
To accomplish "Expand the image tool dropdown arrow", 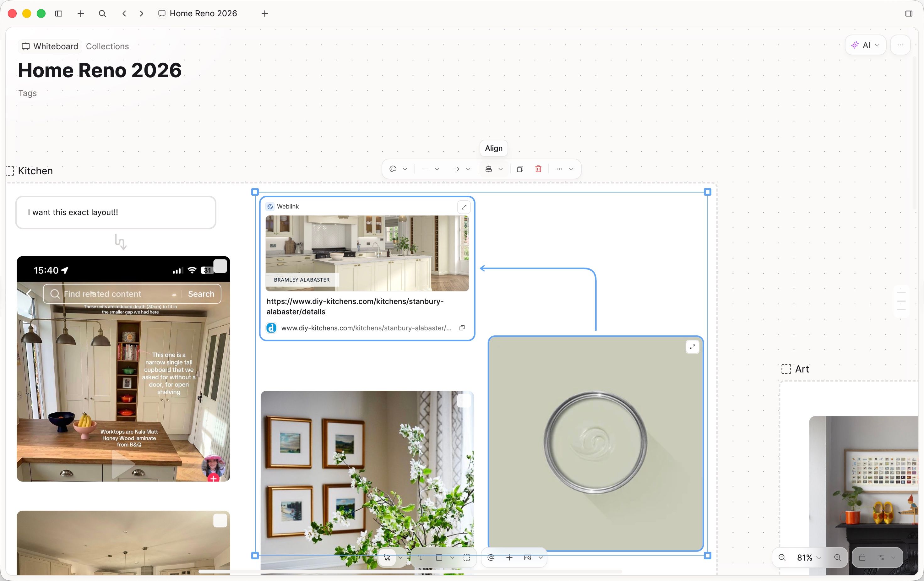I will click(540, 557).
